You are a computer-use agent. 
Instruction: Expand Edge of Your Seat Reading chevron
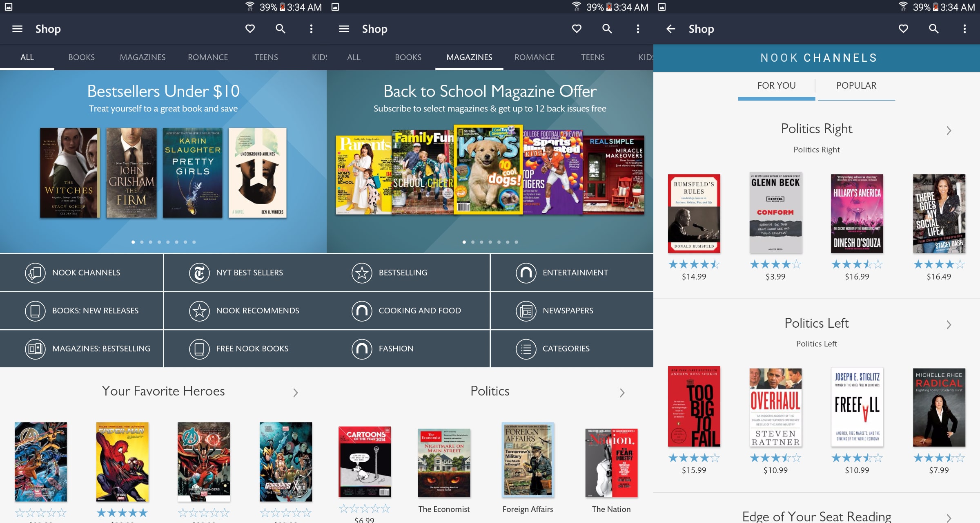(949, 518)
